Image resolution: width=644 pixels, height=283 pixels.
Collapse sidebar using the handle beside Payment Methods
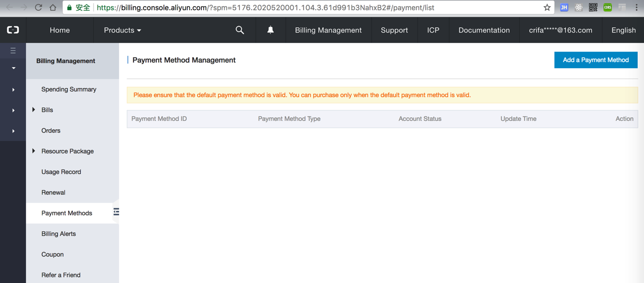point(116,212)
